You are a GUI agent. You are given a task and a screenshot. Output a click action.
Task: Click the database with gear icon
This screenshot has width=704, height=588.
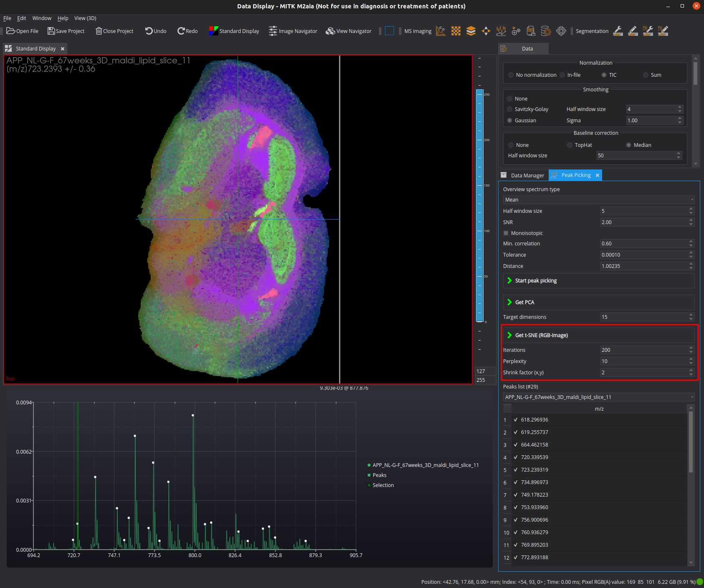(x=546, y=31)
